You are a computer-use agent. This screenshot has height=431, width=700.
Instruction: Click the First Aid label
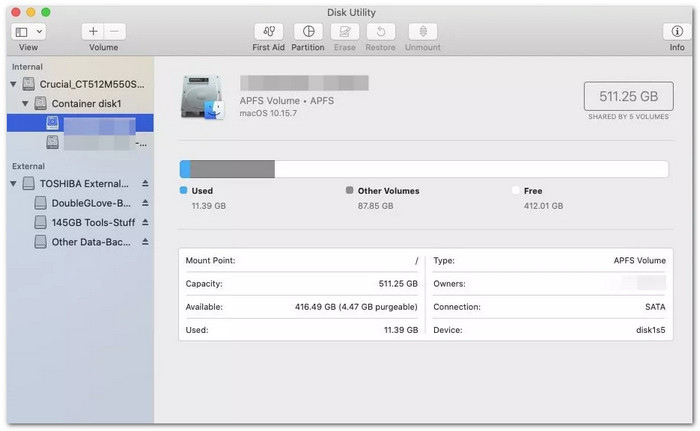[x=268, y=47]
